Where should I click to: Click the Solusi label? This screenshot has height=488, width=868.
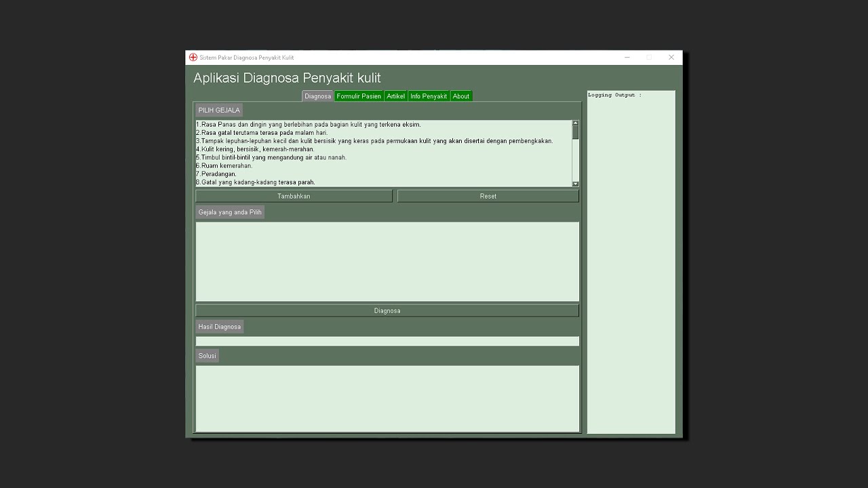click(x=208, y=356)
